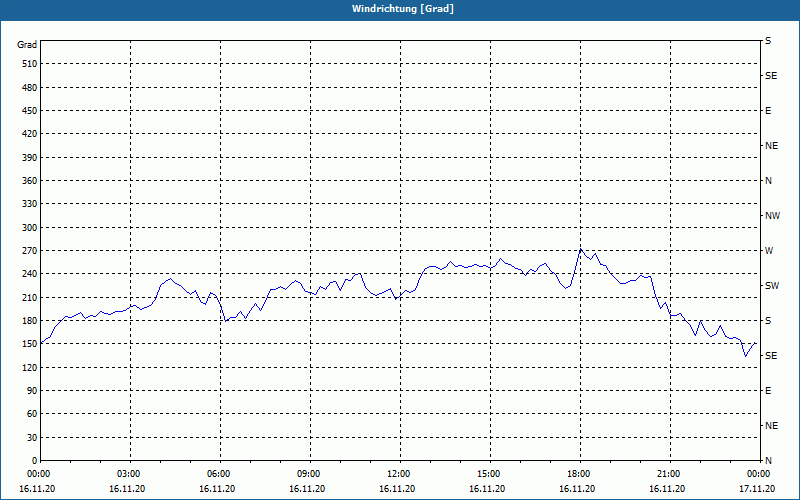800x500 pixels.
Task: Pick the 60 y-axis tick label
Action: (x=32, y=414)
